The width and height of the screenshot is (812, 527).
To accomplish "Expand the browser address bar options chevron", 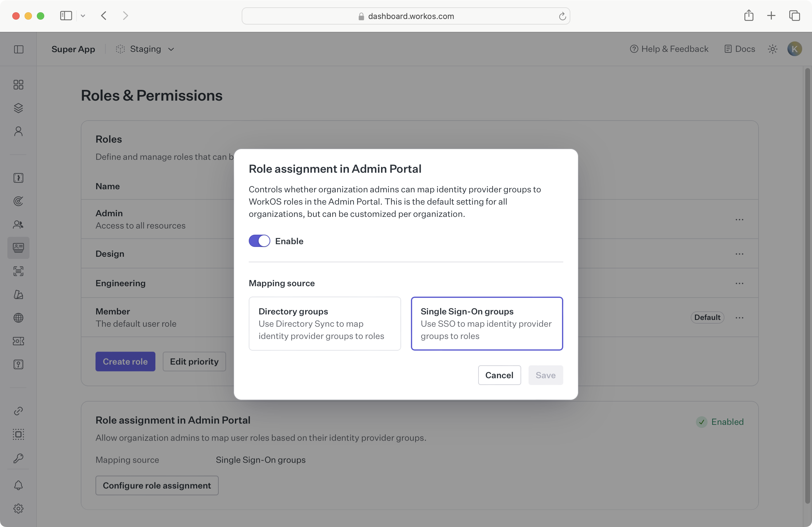I will click(x=83, y=16).
